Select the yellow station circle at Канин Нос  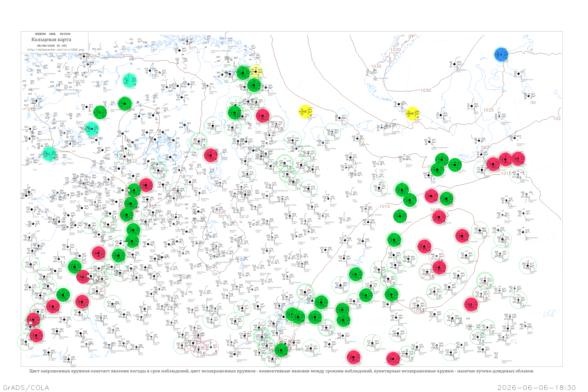coord(306,112)
